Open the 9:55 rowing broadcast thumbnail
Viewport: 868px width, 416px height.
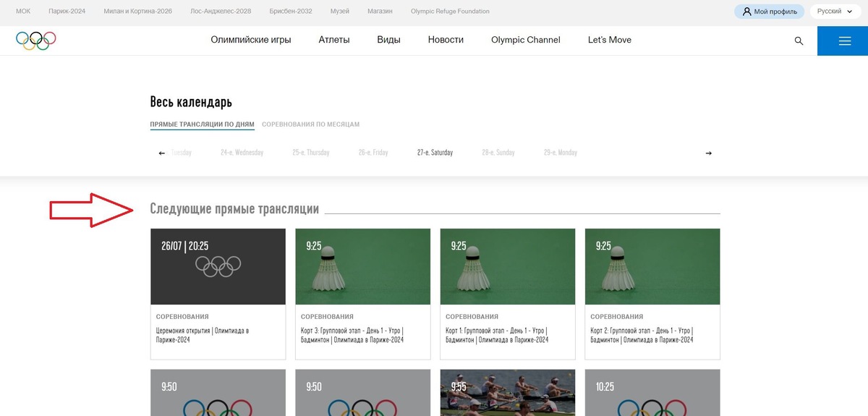coord(508,393)
